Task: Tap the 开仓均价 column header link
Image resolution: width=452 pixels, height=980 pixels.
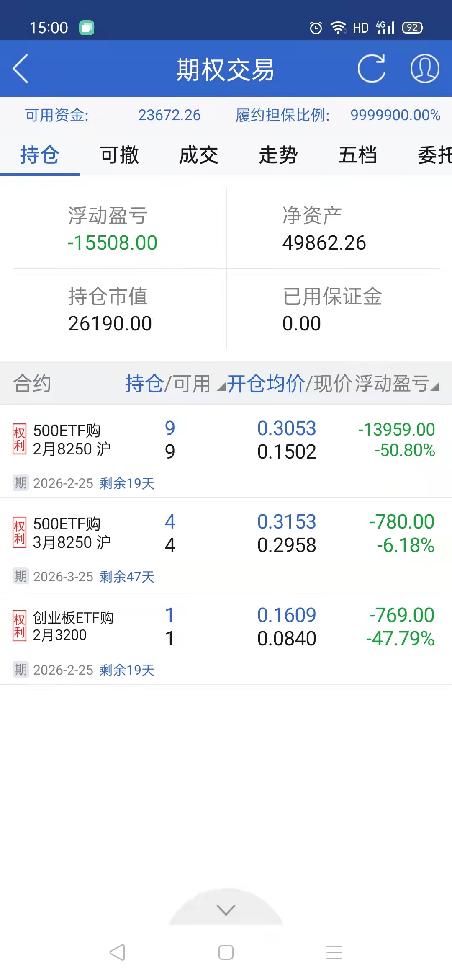Action: pos(266,384)
